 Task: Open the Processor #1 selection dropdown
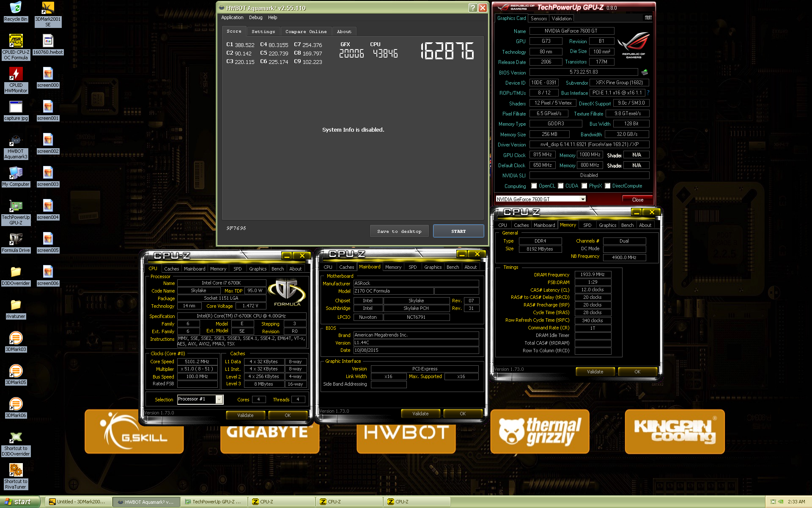[219, 399]
